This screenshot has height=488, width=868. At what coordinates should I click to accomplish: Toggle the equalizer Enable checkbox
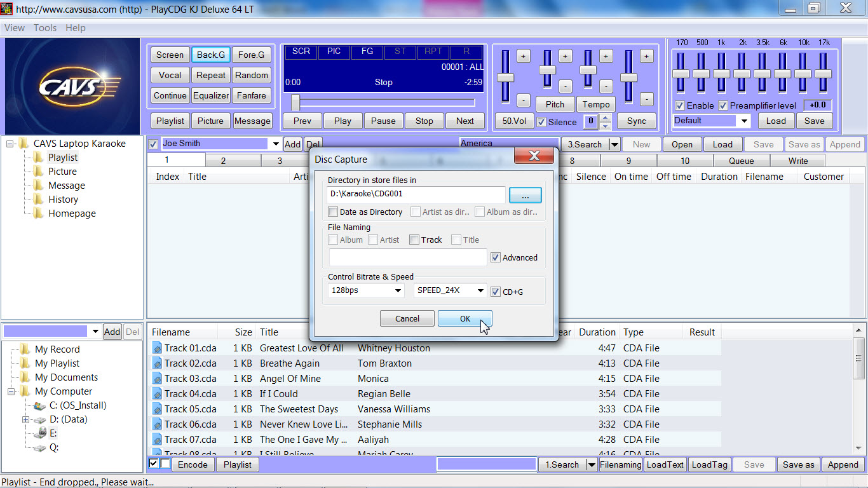coord(680,105)
